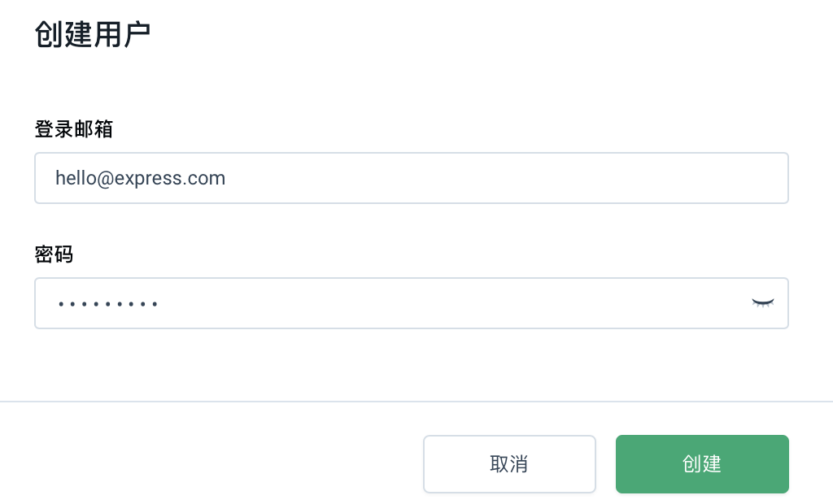Submit the new user with 创建
Viewport: 833px width, 504px height.
pos(702,464)
